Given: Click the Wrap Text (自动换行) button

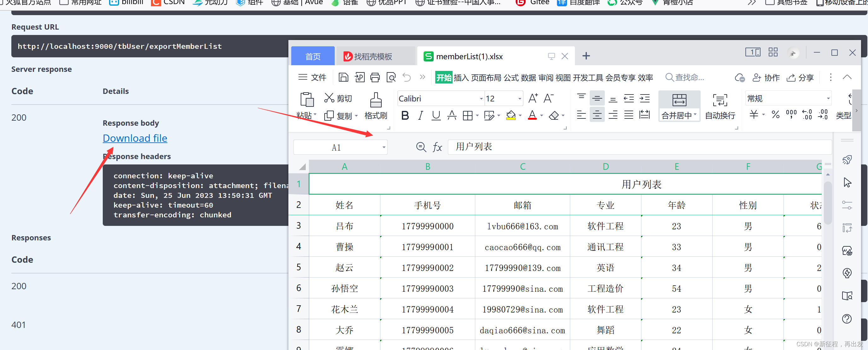Looking at the screenshot, I should point(720,106).
